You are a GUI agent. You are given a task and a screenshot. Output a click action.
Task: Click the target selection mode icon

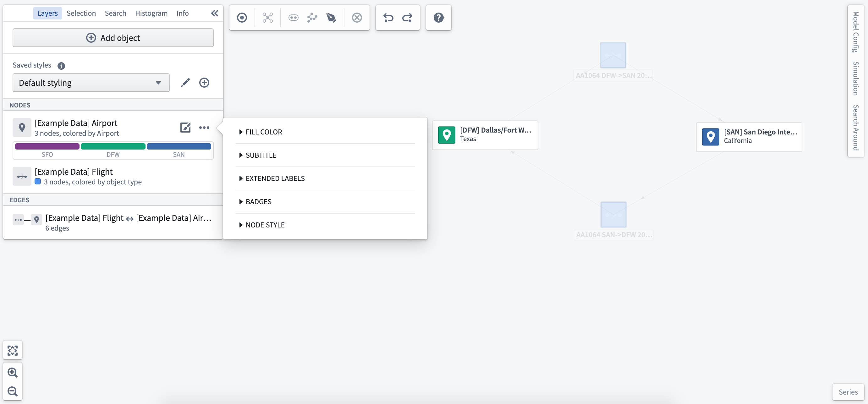tap(242, 18)
